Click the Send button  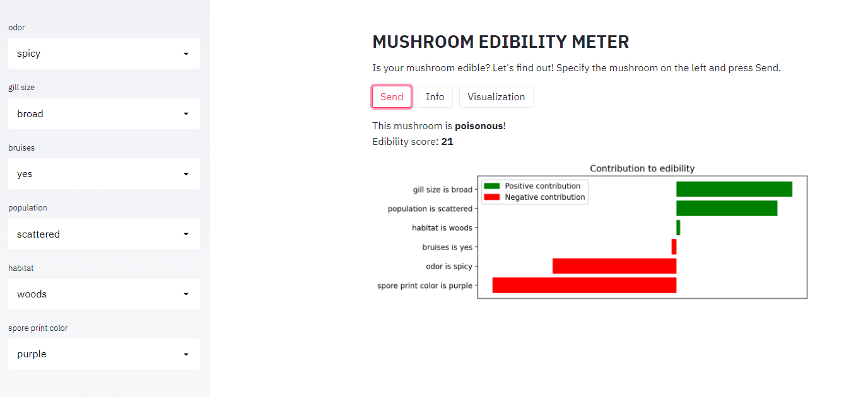[392, 97]
